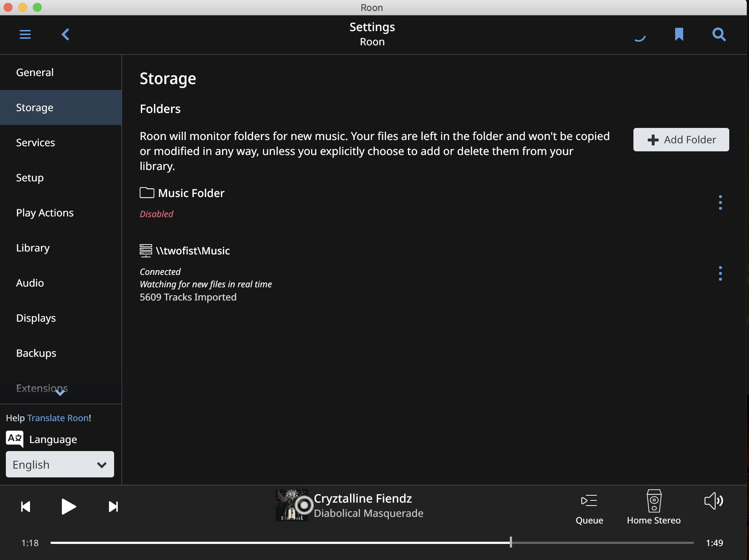Skip to previous track
This screenshot has width=749, height=560.
26,507
